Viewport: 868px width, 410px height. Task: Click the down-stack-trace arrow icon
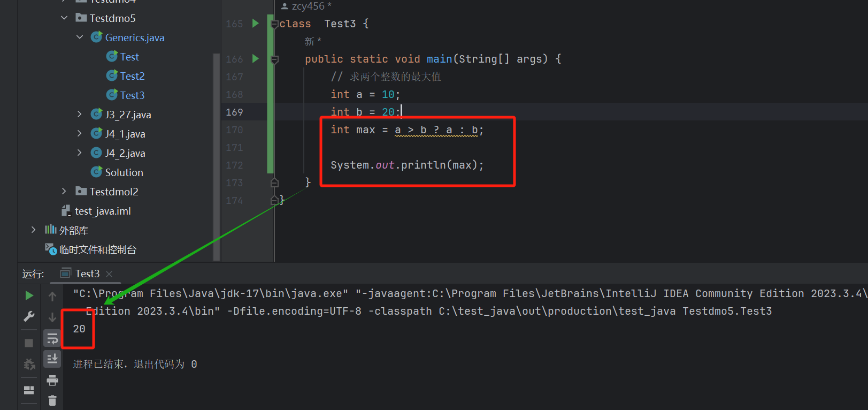pos(52,317)
